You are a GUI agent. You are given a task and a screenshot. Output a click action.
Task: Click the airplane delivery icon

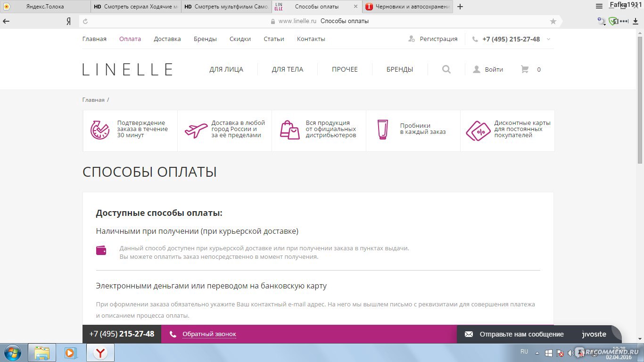pos(196,130)
